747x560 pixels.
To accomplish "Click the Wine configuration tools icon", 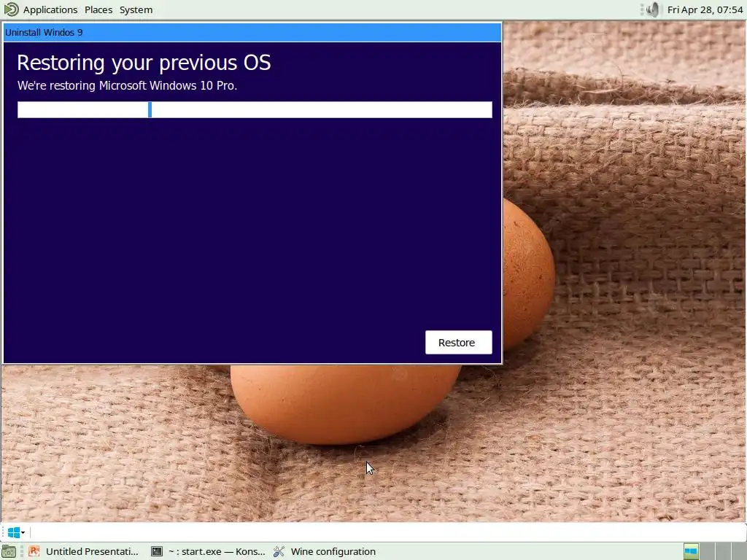I will [x=279, y=551].
